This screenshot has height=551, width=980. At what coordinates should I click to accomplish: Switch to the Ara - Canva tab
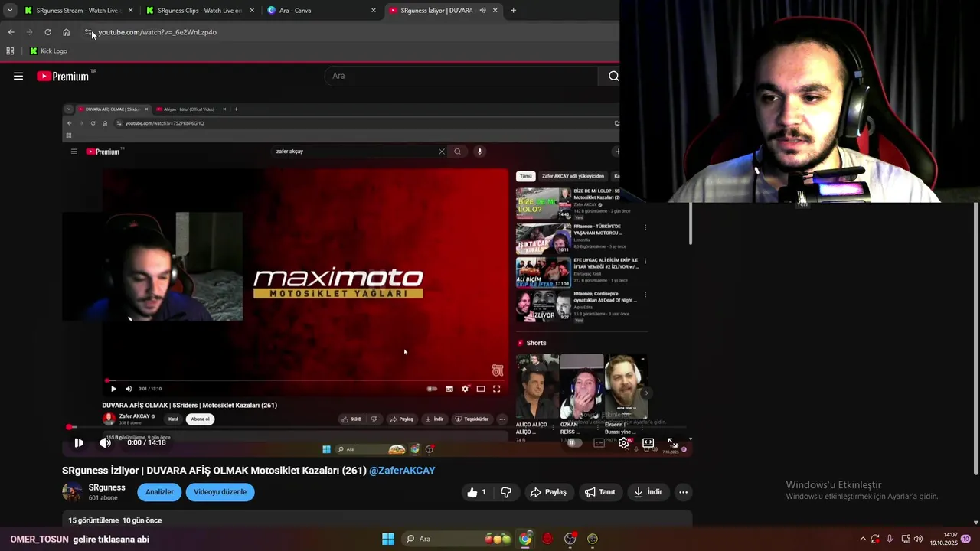322,11
